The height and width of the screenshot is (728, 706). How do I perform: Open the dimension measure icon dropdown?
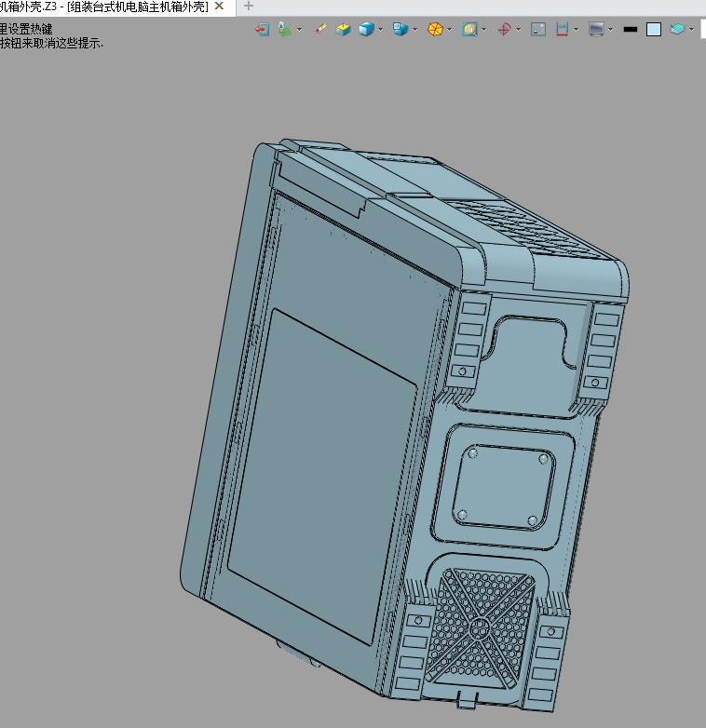(576, 30)
